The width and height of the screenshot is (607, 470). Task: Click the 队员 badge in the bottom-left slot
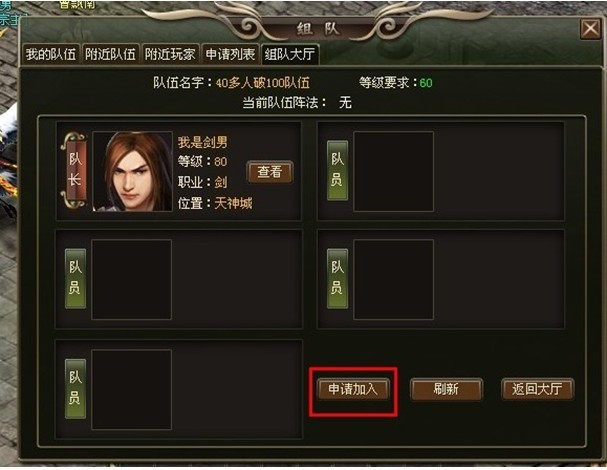75,389
